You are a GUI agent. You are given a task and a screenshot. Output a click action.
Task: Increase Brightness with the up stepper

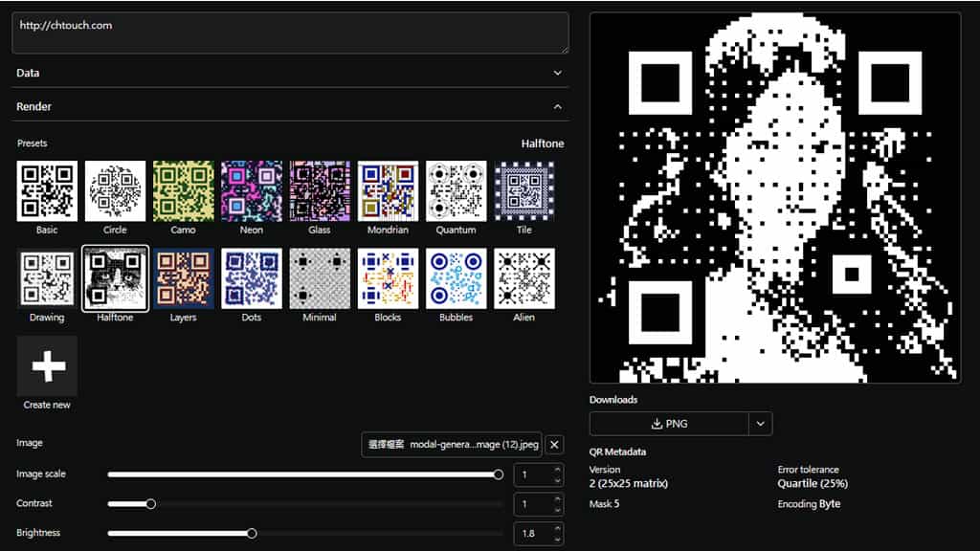pyautogui.click(x=557, y=528)
